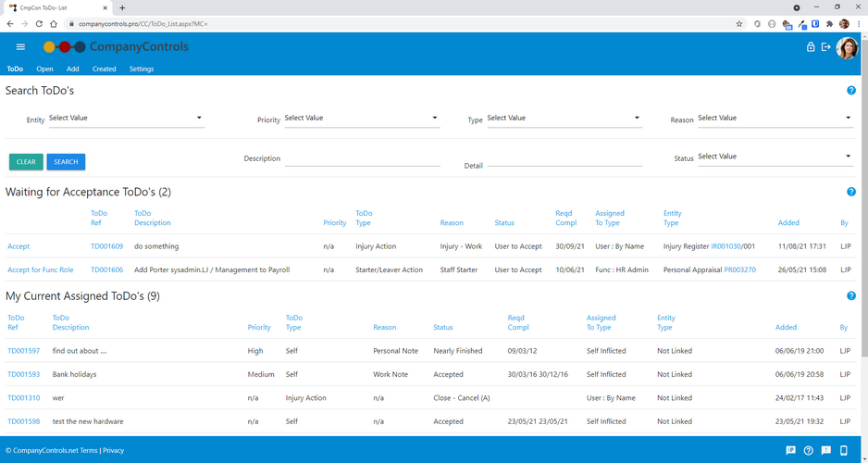The height and width of the screenshot is (463, 868).
Task: Open the Chrome extensions puzzle icon
Action: pyautogui.click(x=829, y=24)
